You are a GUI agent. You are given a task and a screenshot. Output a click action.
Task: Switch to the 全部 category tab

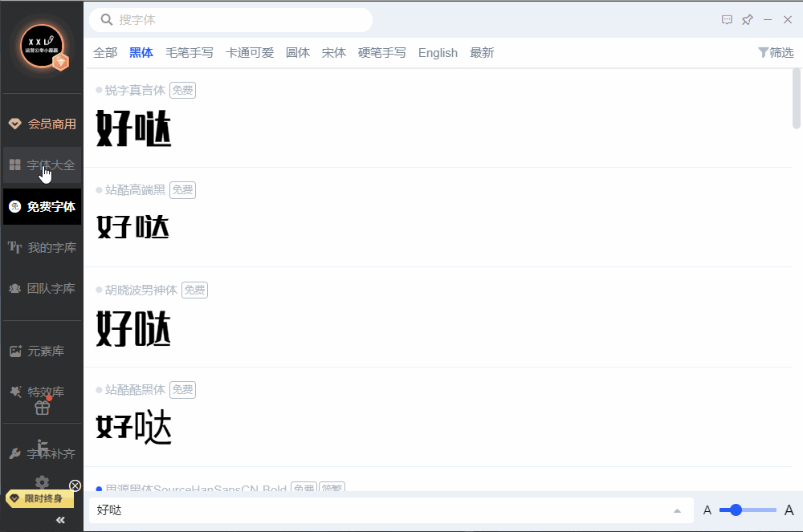[105, 53]
